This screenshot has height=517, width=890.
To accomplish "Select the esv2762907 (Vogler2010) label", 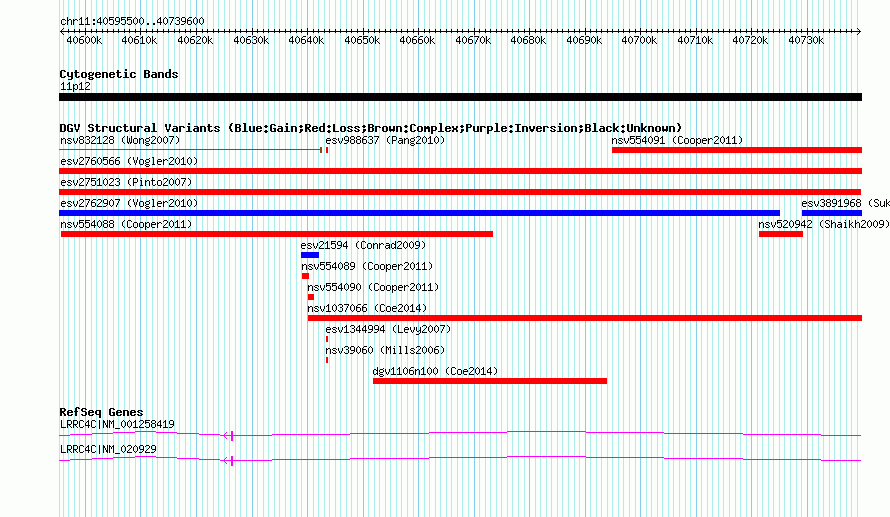I will coord(129,203).
